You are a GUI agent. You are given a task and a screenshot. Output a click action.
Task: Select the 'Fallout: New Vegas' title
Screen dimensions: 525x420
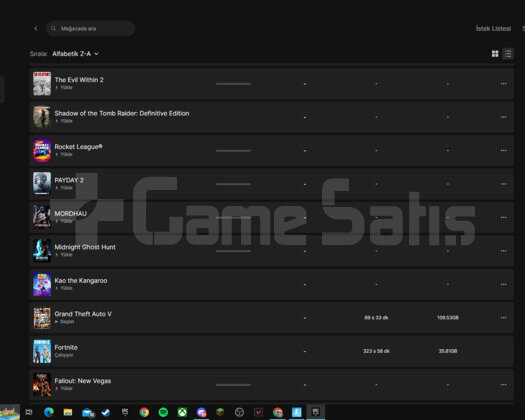pyautogui.click(x=83, y=381)
